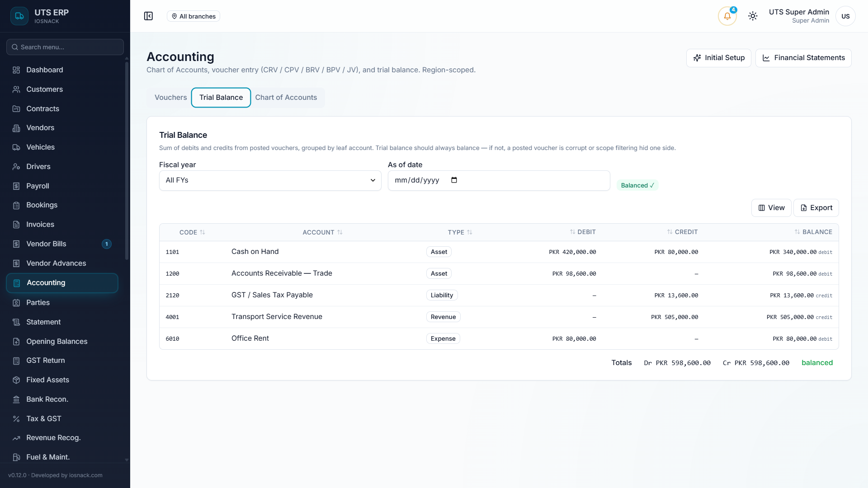Image resolution: width=868 pixels, height=488 pixels.
Task: Click the Bookings clipboard icon
Action: (16, 205)
